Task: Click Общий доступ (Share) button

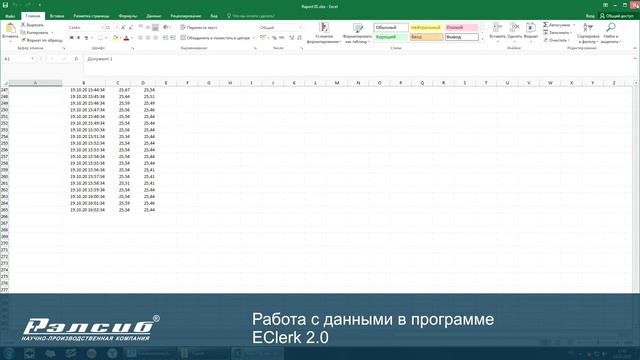Action: tap(616, 16)
